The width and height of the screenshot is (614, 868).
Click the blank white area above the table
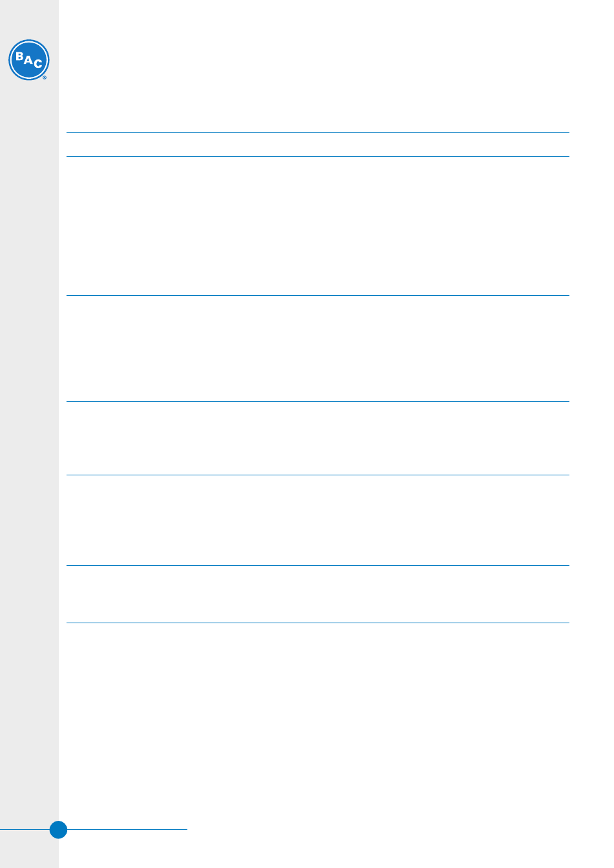click(318, 65)
